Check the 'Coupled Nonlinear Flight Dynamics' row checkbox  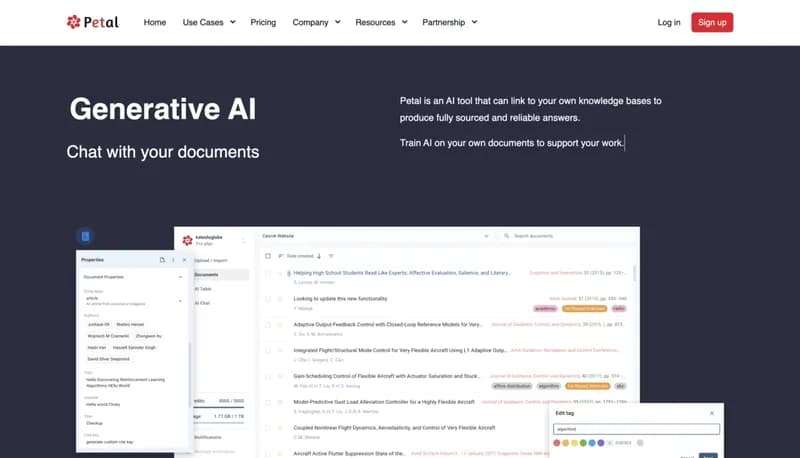coord(268,428)
